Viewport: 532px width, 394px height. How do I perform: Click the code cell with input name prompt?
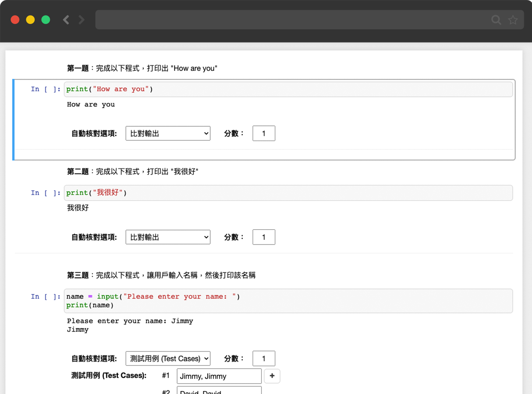[288, 301]
